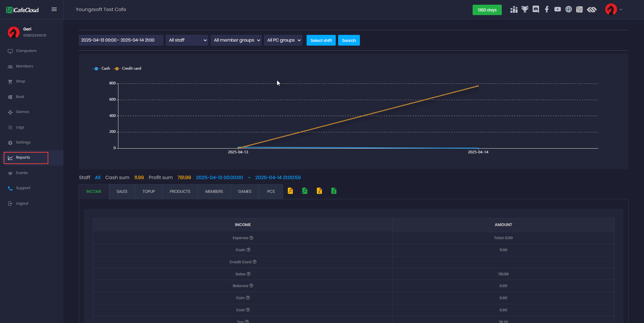Switch to the PRODUCTS tab
Screen dimensions: 644x323
[x=180, y=192]
